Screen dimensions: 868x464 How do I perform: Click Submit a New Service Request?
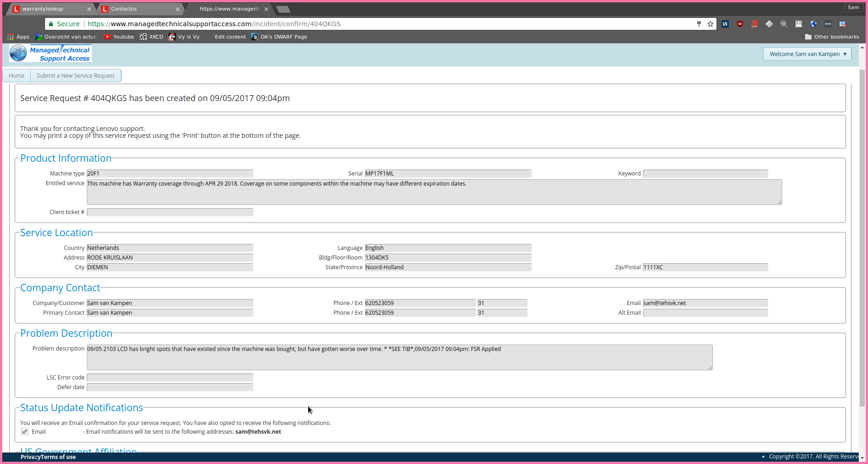[x=76, y=76]
